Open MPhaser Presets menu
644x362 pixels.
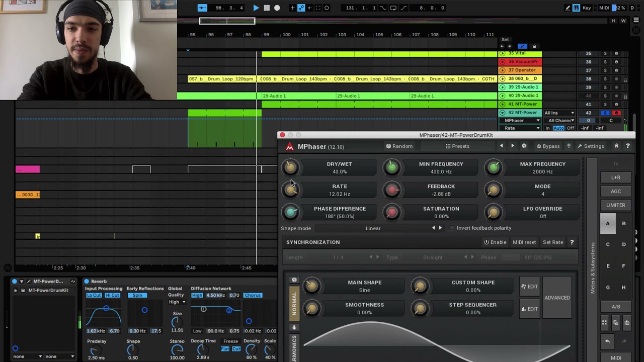tap(457, 146)
